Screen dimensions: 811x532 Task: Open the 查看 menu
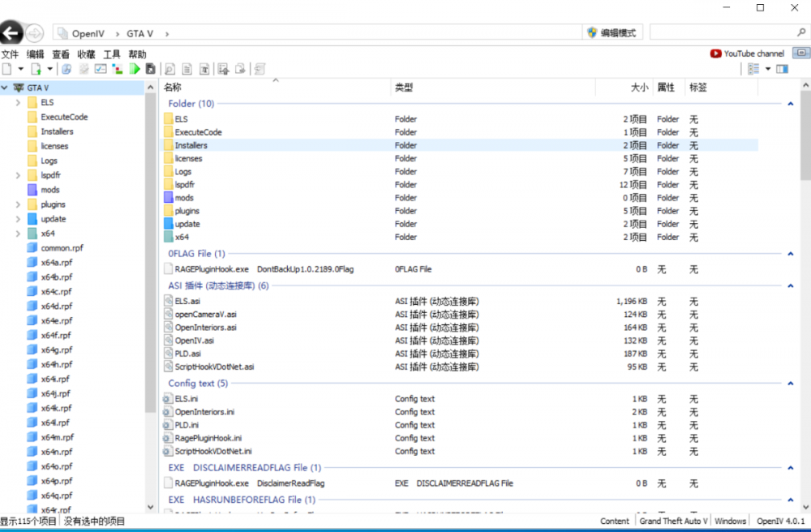(61, 54)
